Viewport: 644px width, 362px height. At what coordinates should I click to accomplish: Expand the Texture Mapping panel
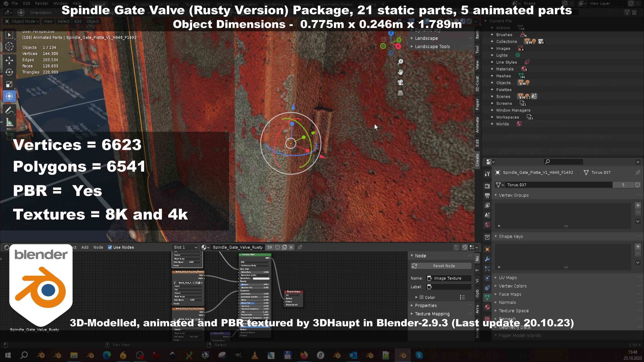[x=432, y=314]
